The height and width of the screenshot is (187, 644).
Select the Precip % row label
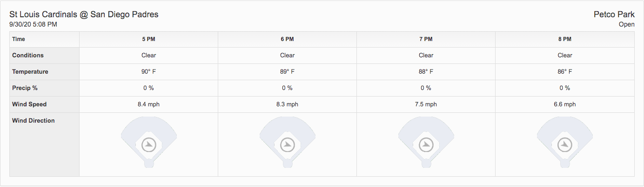25,88
